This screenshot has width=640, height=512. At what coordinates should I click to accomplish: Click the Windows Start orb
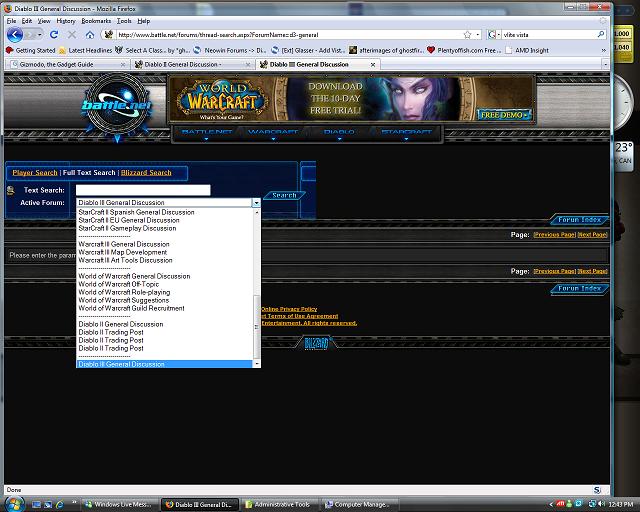click(x=13, y=503)
